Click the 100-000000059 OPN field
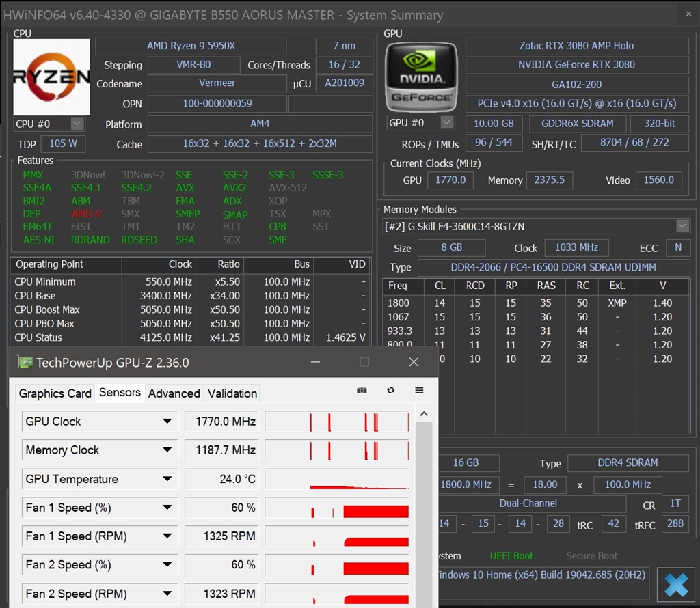 click(217, 103)
